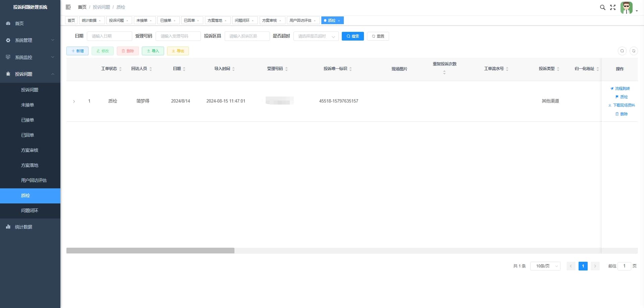Switch to the 首页 tab in the tab bar

[71, 20]
